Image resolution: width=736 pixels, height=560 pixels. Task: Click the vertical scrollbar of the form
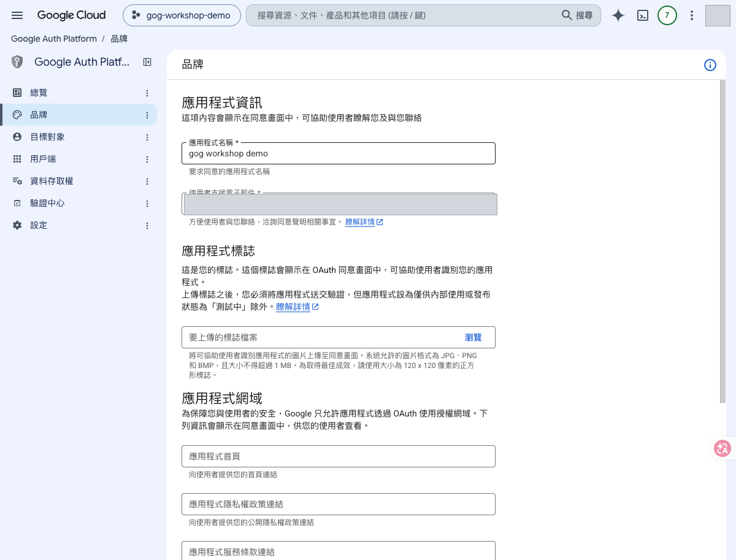tap(723, 241)
